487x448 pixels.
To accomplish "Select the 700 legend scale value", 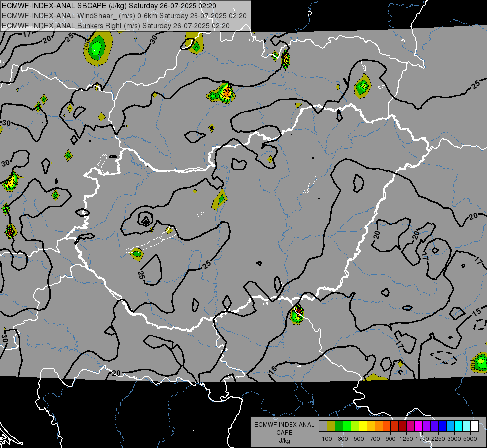I will (375, 439).
